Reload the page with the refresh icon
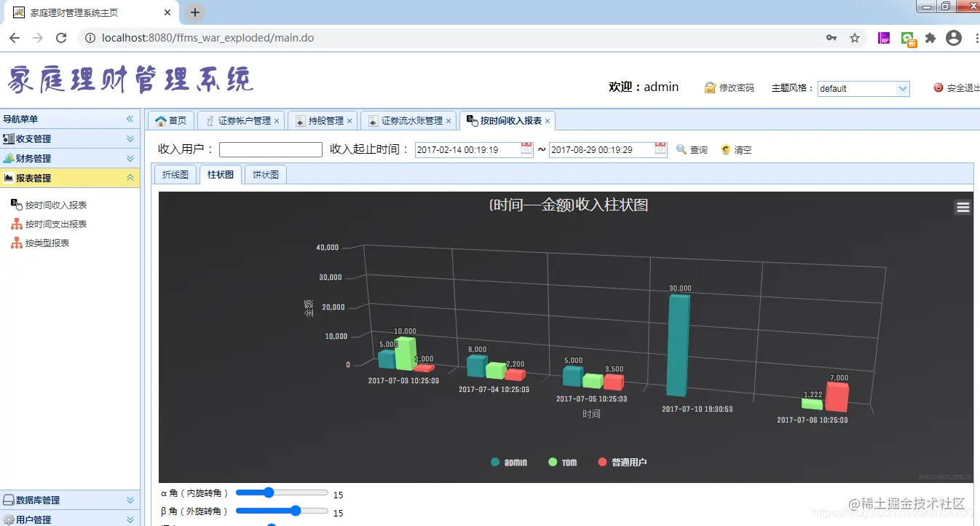Image resolution: width=980 pixels, height=526 pixels. point(61,38)
